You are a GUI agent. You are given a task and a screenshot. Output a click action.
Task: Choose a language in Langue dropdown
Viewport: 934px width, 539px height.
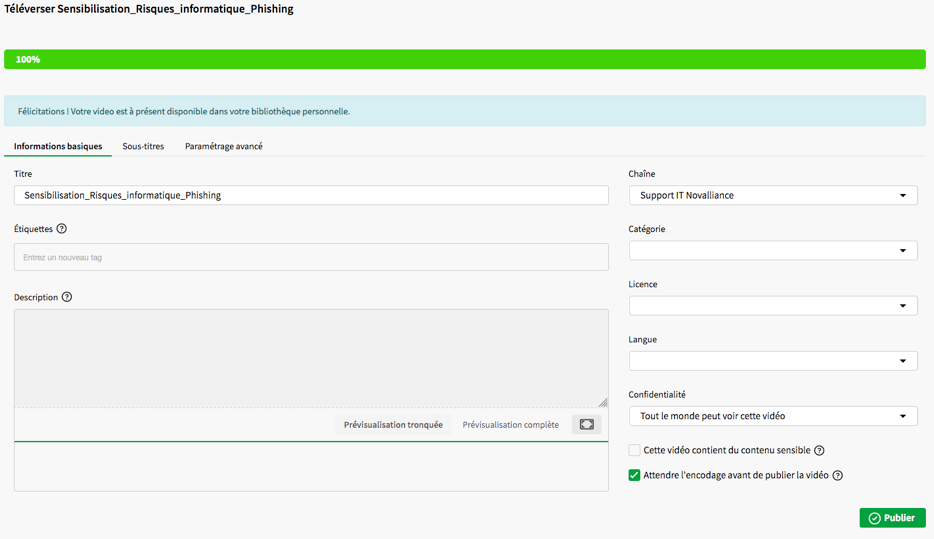(772, 361)
